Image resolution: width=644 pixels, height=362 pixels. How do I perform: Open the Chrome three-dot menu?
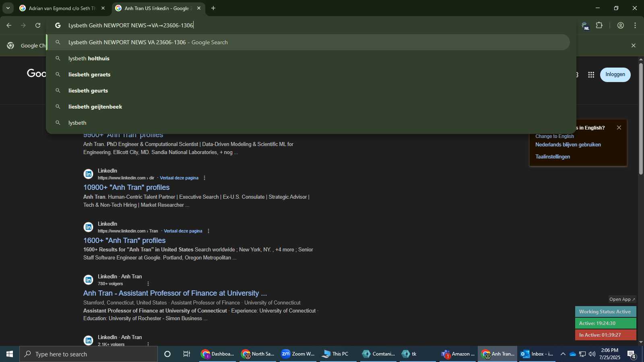tap(635, 25)
